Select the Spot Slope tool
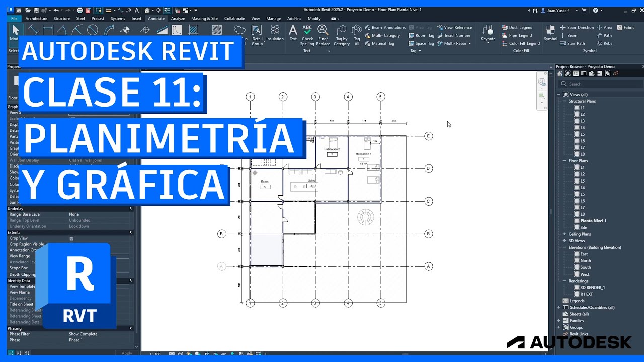This screenshot has height=362, width=644. 162,30
